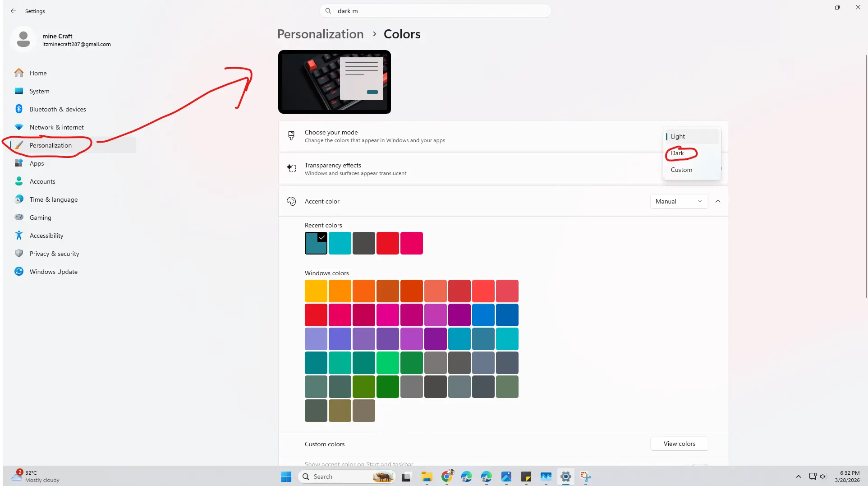Choose the Custom mode option

point(681,170)
